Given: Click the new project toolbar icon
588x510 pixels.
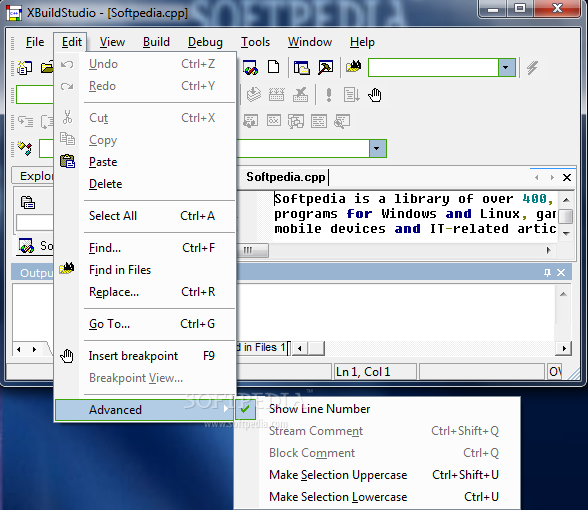Looking at the screenshot, I should coord(25,68).
